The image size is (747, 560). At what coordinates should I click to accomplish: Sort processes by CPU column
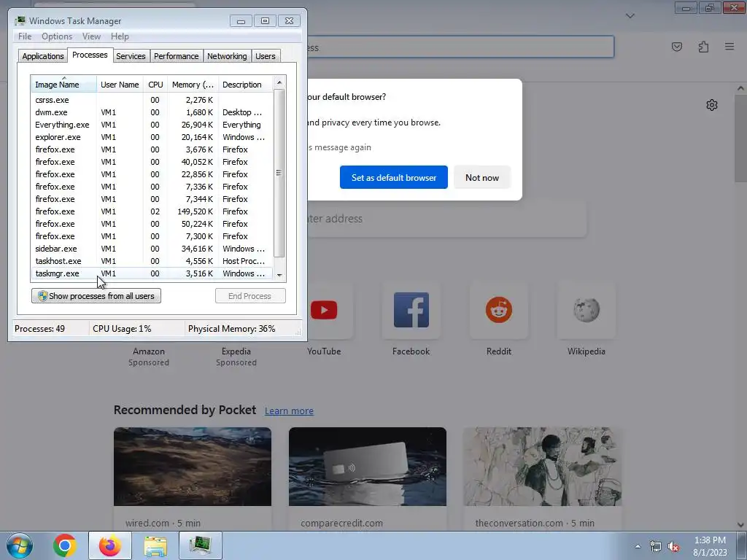point(155,85)
